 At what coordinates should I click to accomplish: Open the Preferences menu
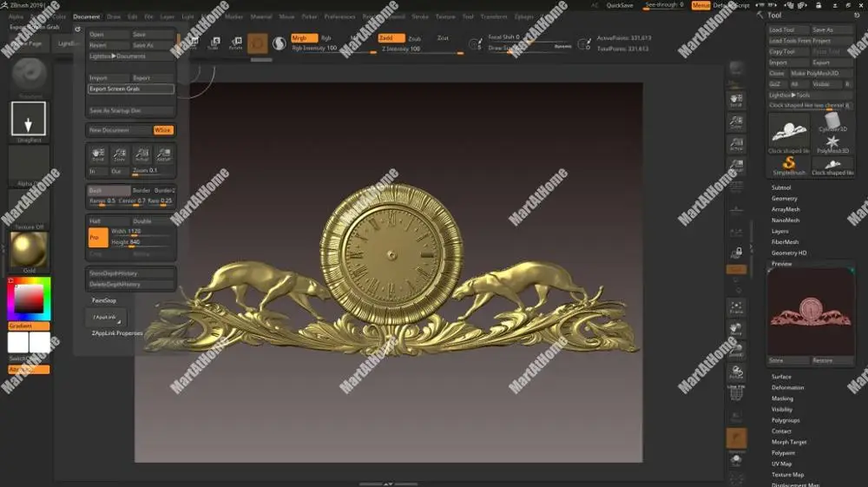339,16
